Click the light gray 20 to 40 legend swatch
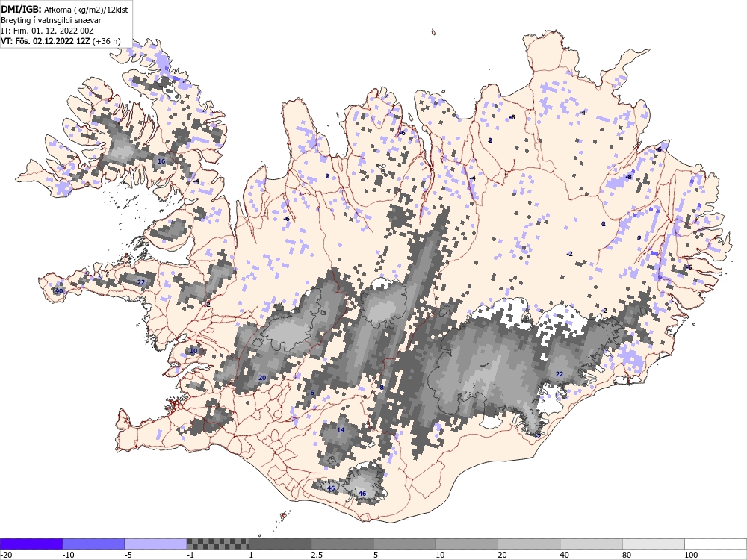Image resolution: width=747 pixels, height=560 pixels. 529,544
